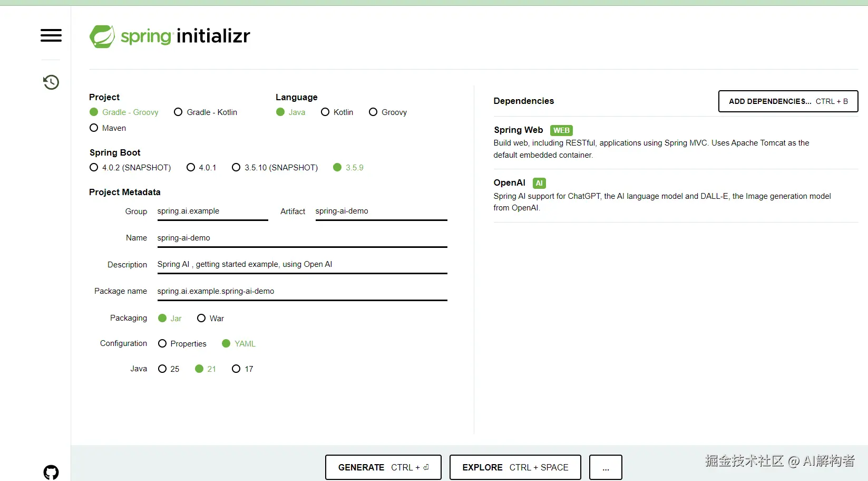Set packaging to War
This screenshot has height=481, width=868.
(210, 319)
